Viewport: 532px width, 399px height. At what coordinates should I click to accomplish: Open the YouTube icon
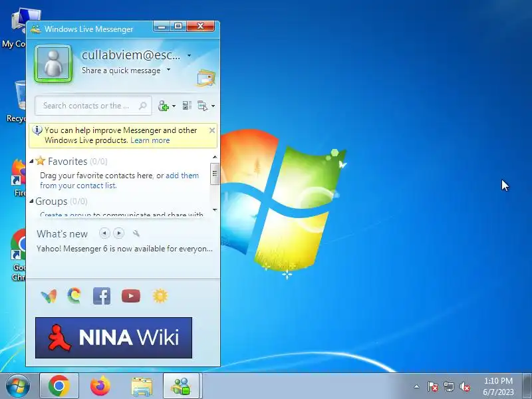(x=131, y=296)
